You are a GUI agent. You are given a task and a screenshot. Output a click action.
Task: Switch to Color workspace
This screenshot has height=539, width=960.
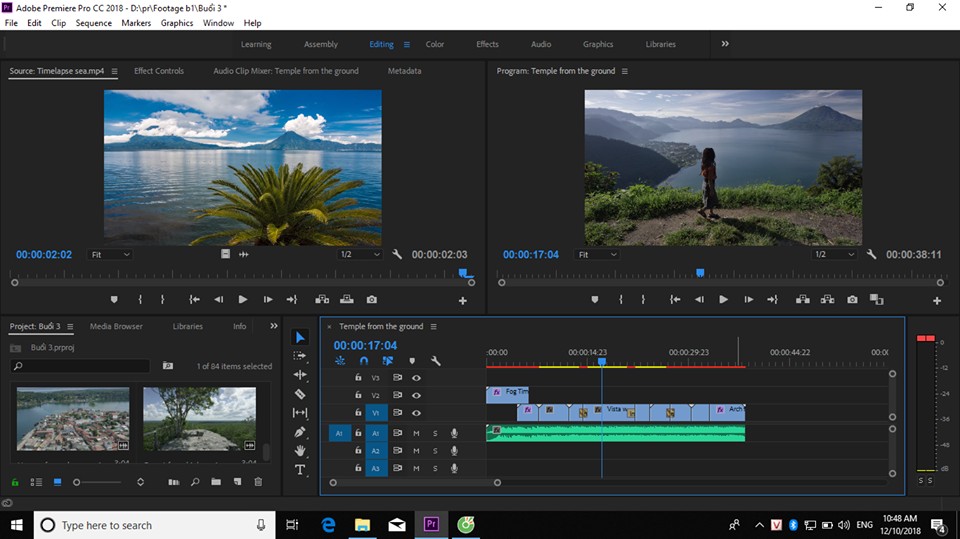click(435, 44)
